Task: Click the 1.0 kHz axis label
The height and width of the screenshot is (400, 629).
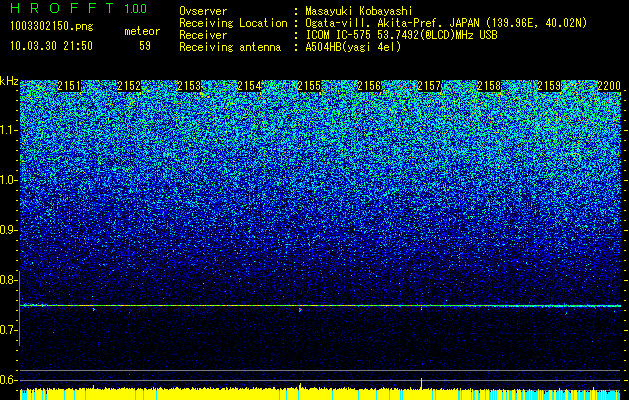Action: point(9,180)
